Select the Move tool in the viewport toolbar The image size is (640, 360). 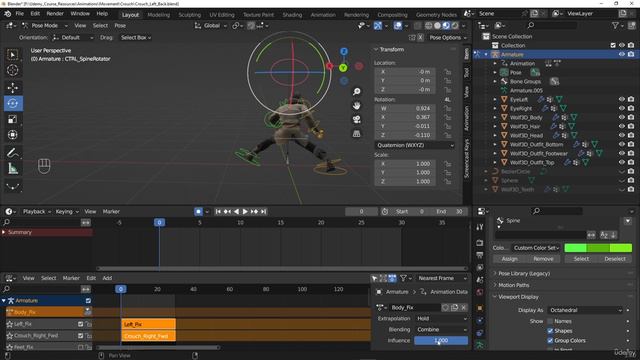click(13, 88)
